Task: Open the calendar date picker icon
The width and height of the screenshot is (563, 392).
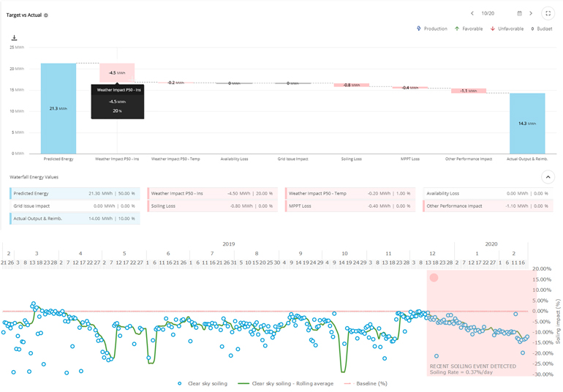Action: click(x=519, y=13)
